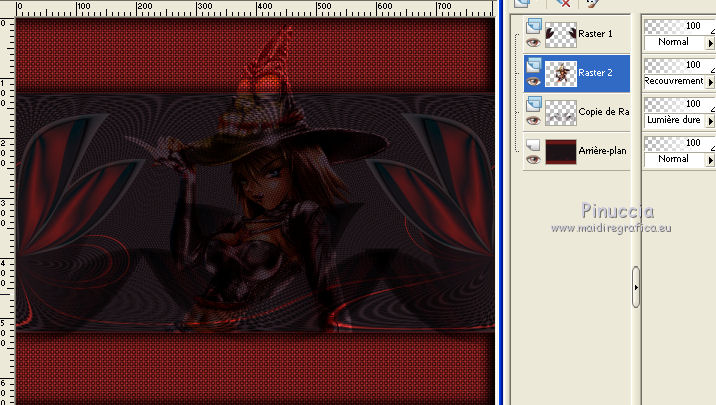Click the Raster 2 witch thumbnail

[561, 74]
